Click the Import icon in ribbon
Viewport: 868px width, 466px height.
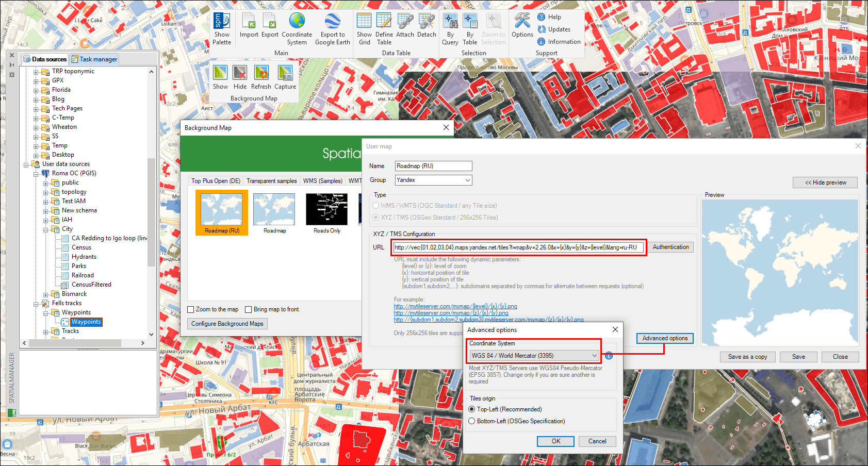[x=249, y=21]
